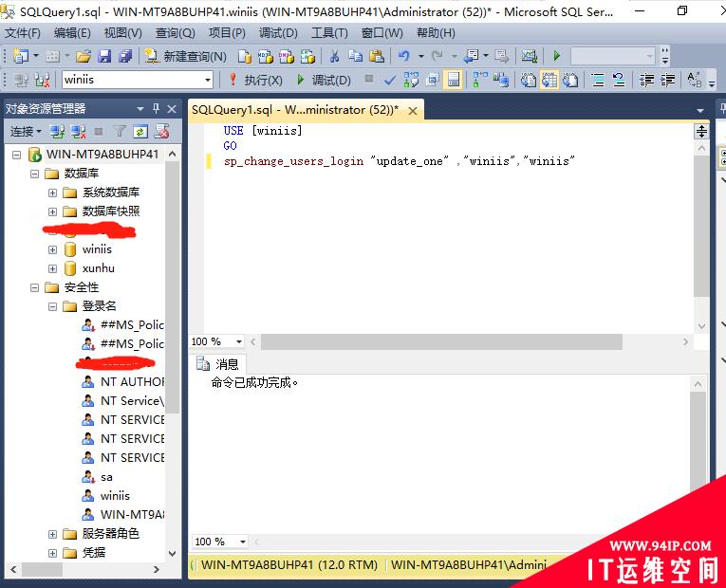
Task: Open the Connect (连接) dropdown in Object Explorer
Action: (x=26, y=132)
